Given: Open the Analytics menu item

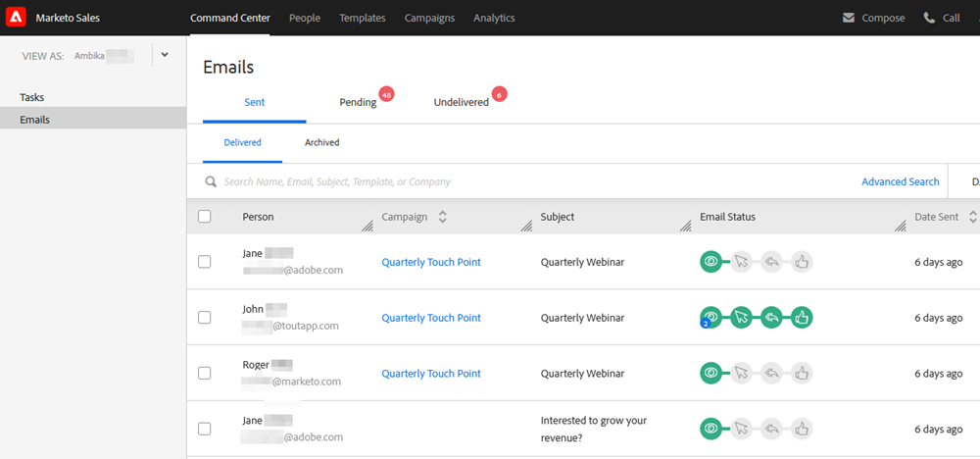Looking at the screenshot, I should coord(494,18).
